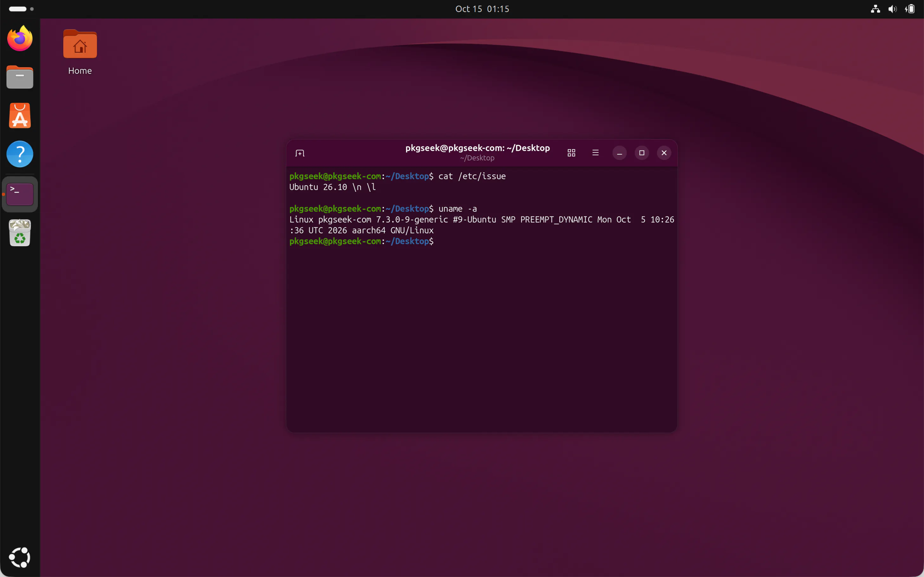Open the terminal hamburger menu
Viewport: 924px width, 577px height.
click(595, 153)
